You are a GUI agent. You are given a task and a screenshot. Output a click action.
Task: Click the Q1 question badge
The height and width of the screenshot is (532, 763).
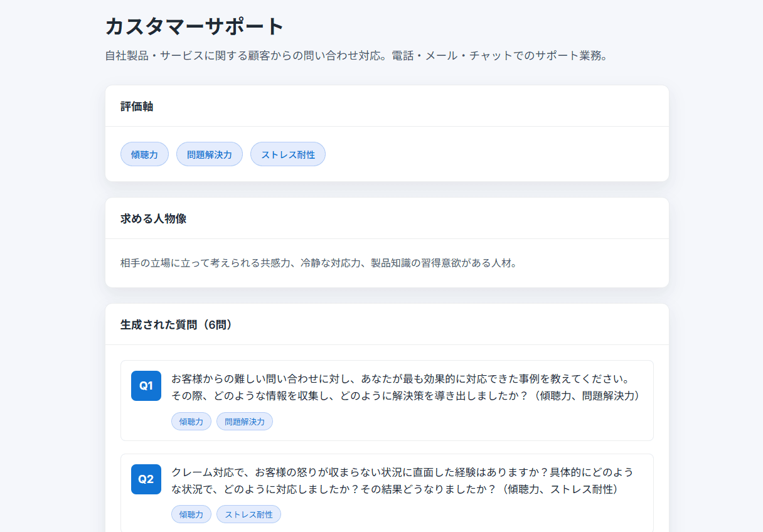tap(146, 386)
